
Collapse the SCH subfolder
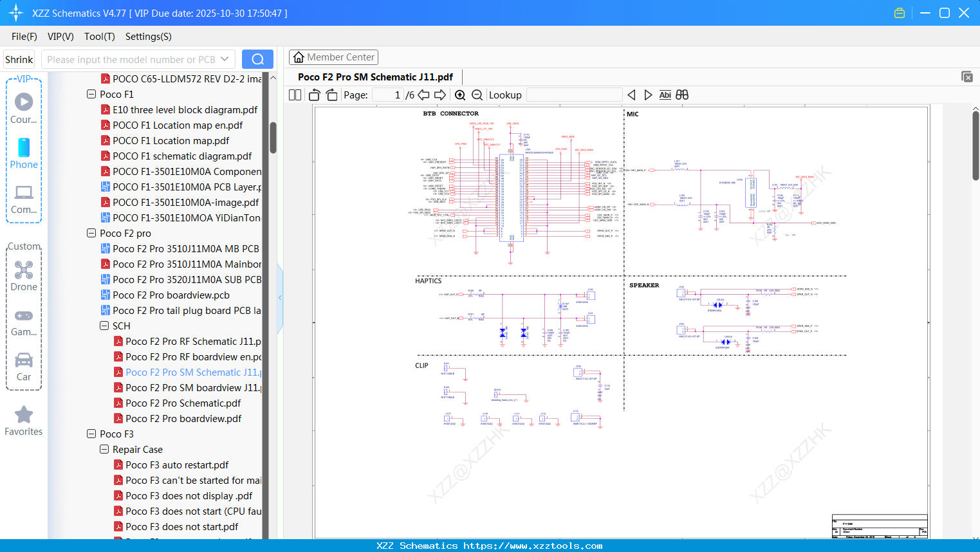coord(104,326)
